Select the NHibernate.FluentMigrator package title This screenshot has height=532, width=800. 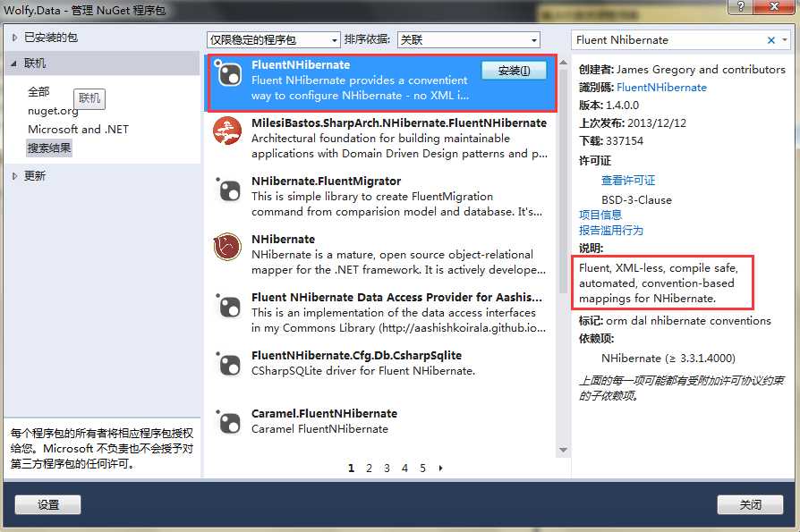(326, 181)
